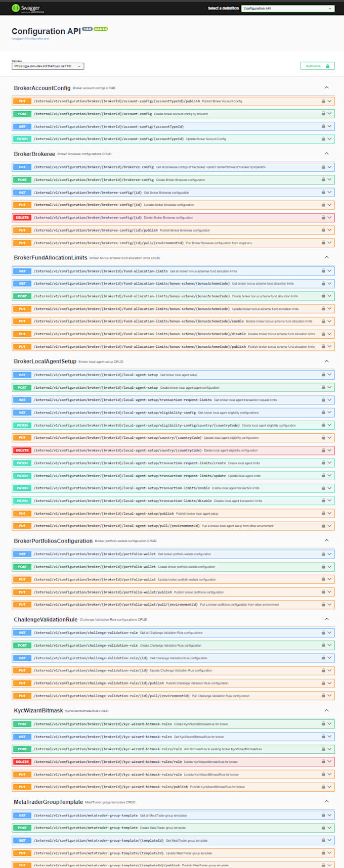The width and height of the screenshot is (344, 868).
Task: Open the Select a definition dropdown
Action: 287,8
